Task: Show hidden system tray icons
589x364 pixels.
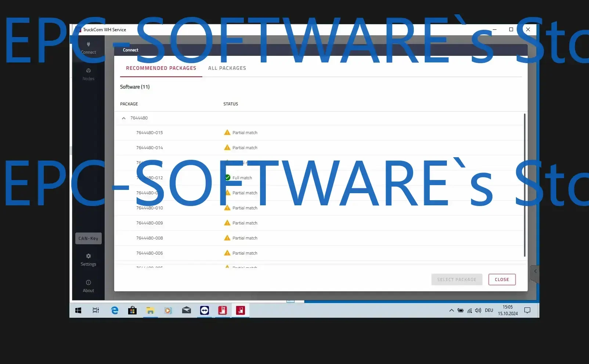Action: [x=451, y=310]
